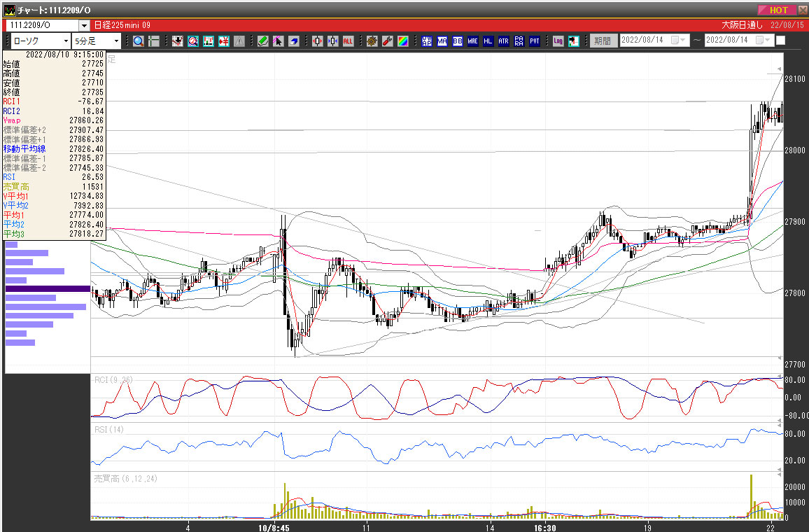Click the red-and-cyan bar chart icon
The image size is (809, 532).
(209, 41)
